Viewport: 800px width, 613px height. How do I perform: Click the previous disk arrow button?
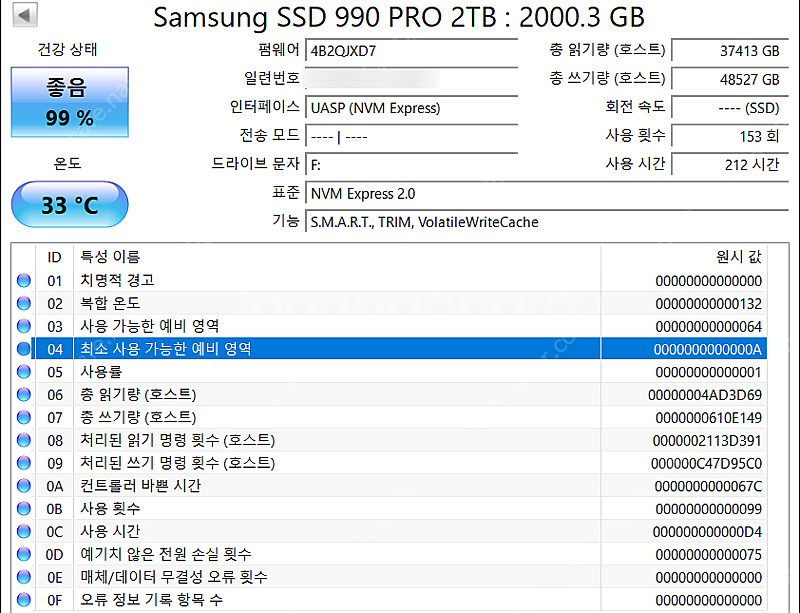click(x=24, y=15)
